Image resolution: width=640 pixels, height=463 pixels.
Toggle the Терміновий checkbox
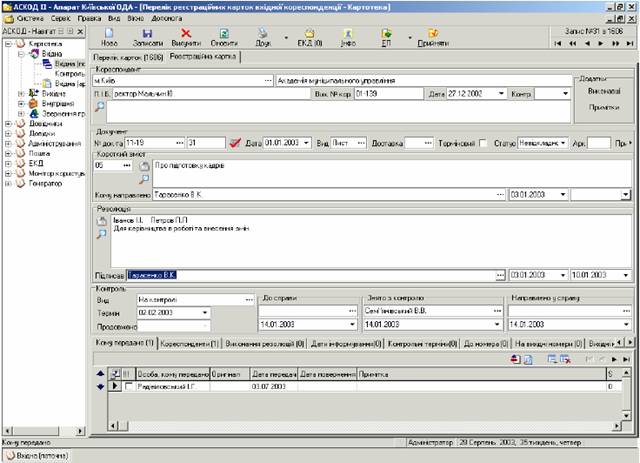pyautogui.click(x=484, y=143)
